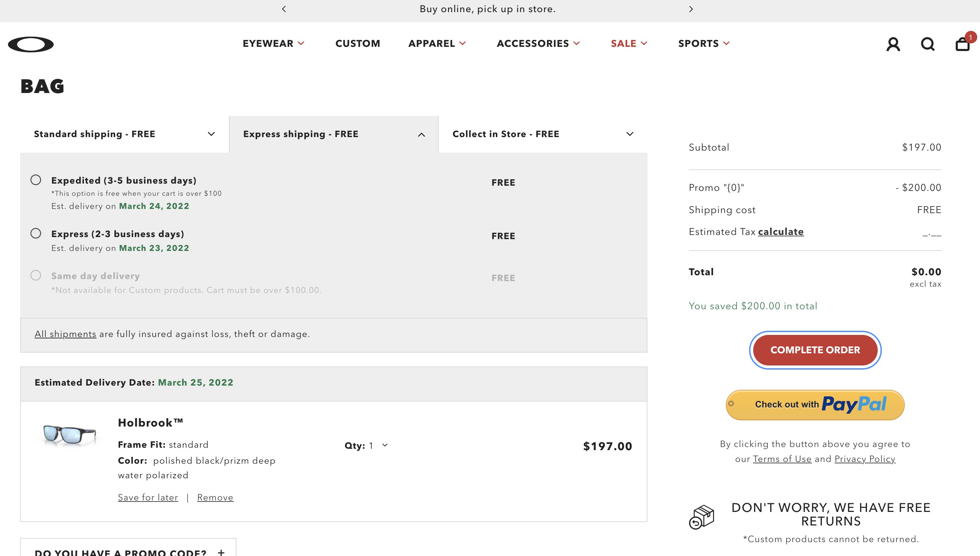Open the account profile icon
The image size is (980, 556).
[x=893, y=44]
